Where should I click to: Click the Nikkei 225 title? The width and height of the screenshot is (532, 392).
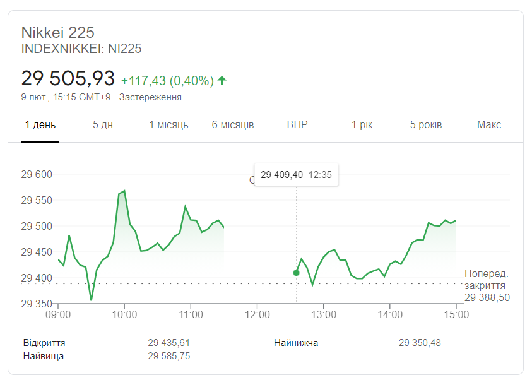point(57,33)
